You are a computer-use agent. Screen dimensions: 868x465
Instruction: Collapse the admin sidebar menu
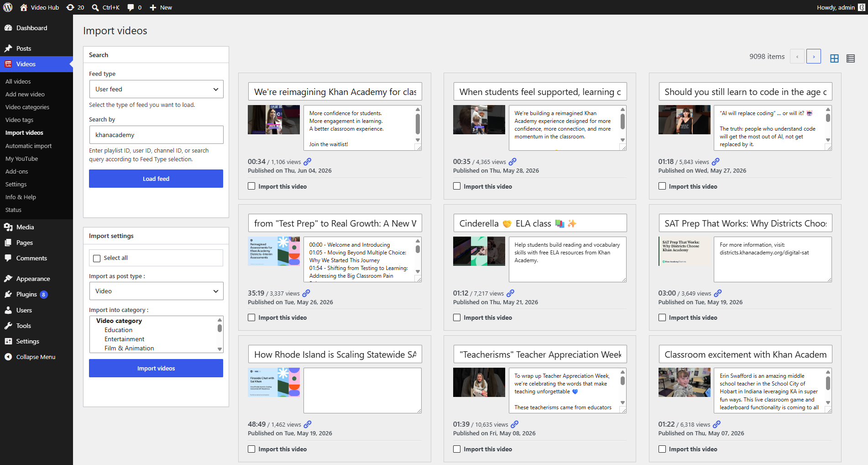pyautogui.click(x=37, y=357)
